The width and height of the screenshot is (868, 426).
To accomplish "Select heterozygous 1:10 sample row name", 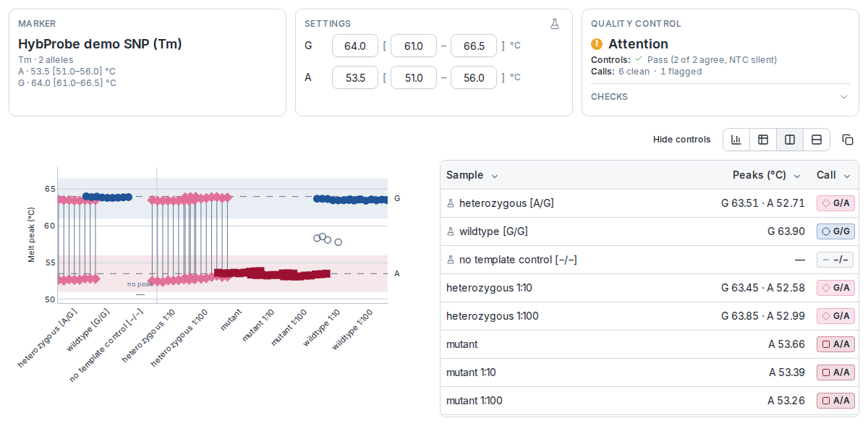I will [489, 288].
